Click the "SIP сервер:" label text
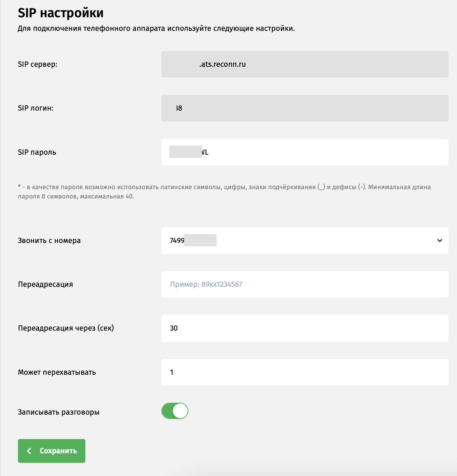 38,65
